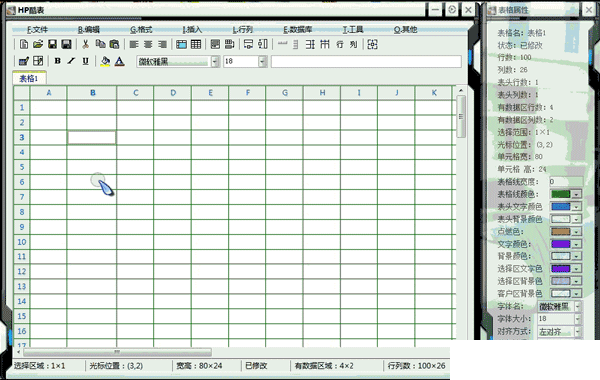The height and width of the screenshot is (380, 600).
Task: Click the vertical line icon in toolbar
Action: tap(295, 45)
